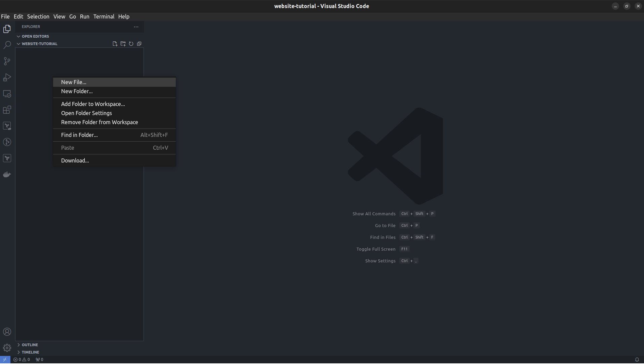Open the Run and Debug icon
This screenshot has width=644, height=364.
click(7, 77)
